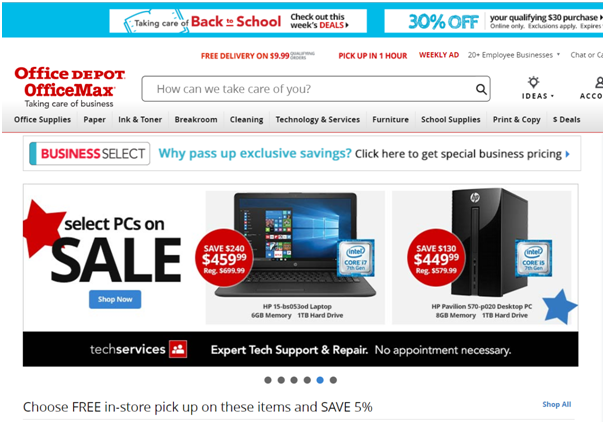Click the Shop Now button
Screen dimensions: 606x424
115,300
